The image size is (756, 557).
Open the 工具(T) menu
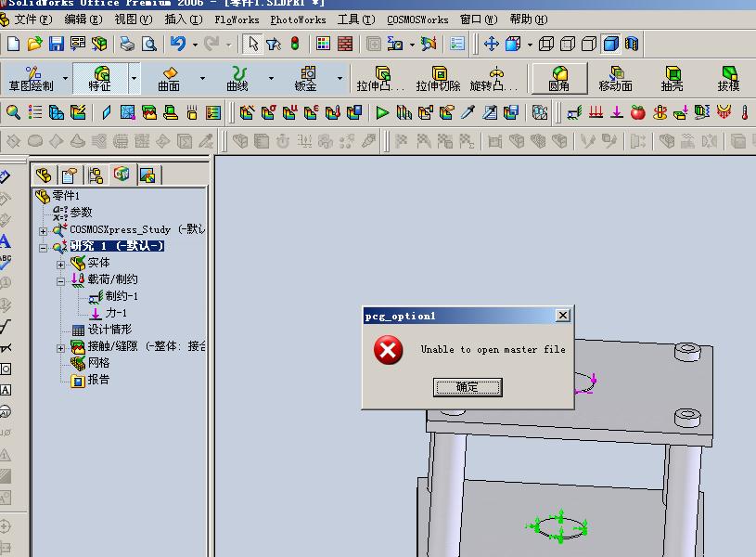point(356,19)
